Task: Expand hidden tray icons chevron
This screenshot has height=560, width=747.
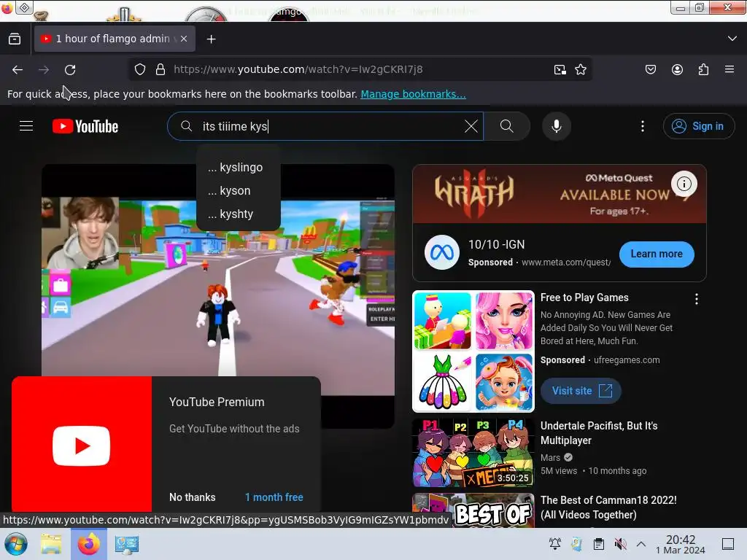Action: [641, 544]
